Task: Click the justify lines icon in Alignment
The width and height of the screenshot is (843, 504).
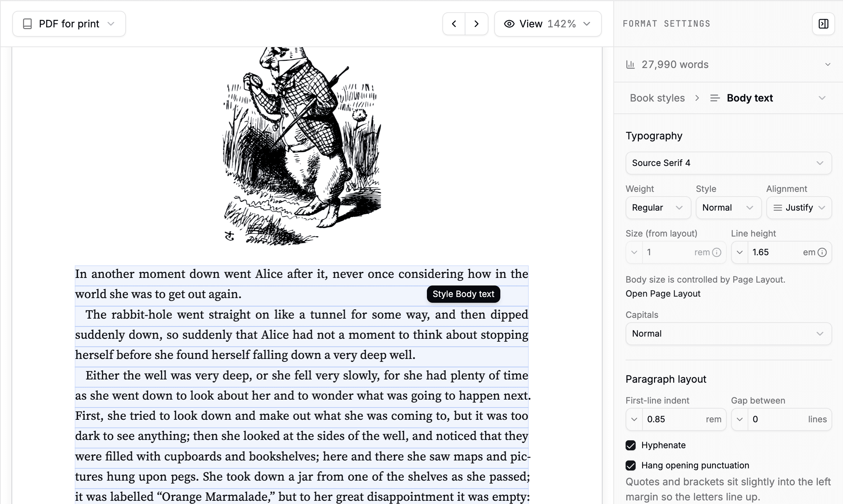Action: point(778,208)
